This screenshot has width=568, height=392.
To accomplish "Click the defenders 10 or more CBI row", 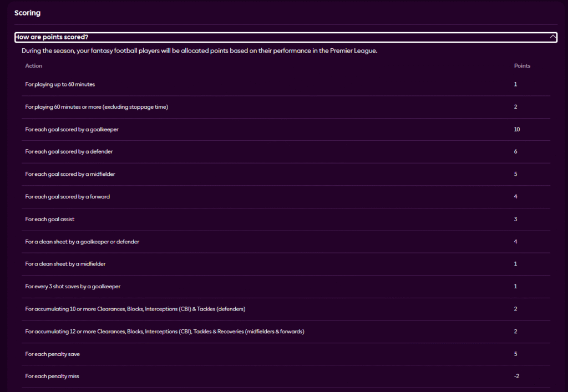I will coord(135,309).
